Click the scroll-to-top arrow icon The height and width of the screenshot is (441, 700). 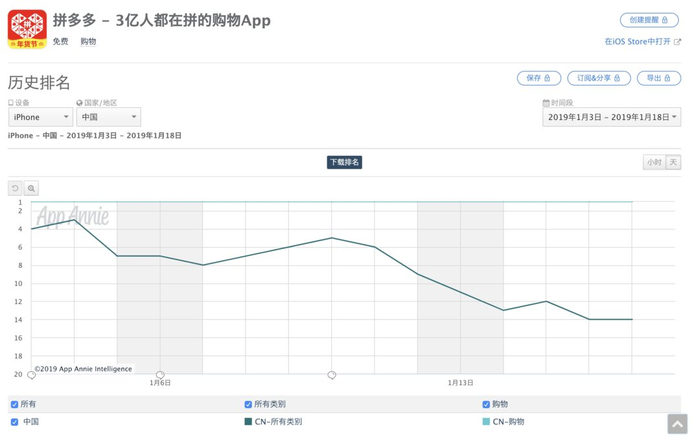pyautogui.click(x=678, y=423)
